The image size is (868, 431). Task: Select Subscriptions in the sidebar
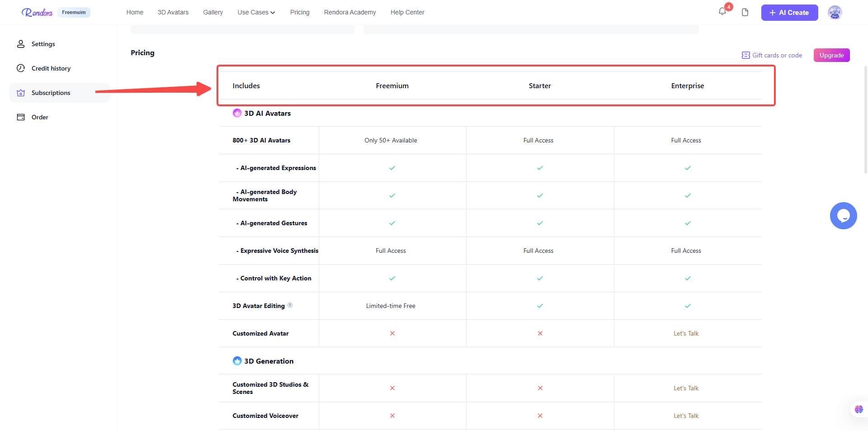click(60, 93)
